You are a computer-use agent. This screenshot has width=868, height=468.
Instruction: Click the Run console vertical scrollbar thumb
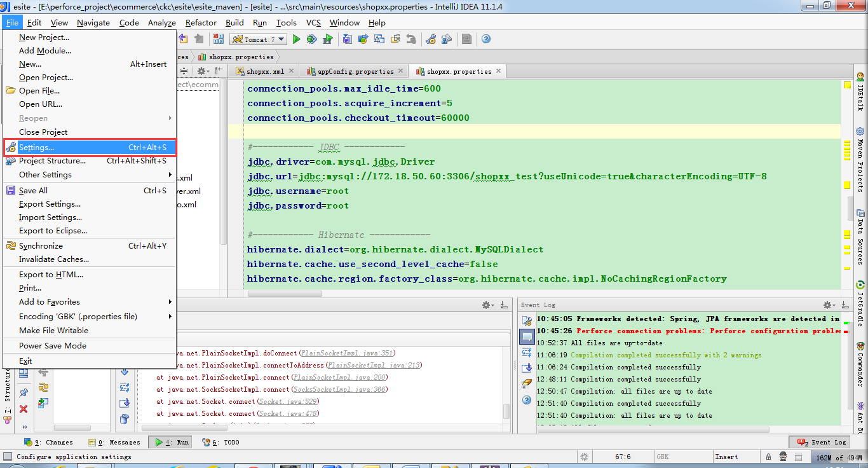[506, 411]
